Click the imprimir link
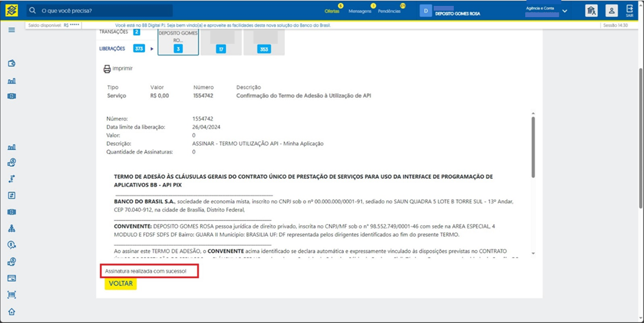The height and width of the screenshot is (323, 644). pyautogui.click(x=122, y=68)
